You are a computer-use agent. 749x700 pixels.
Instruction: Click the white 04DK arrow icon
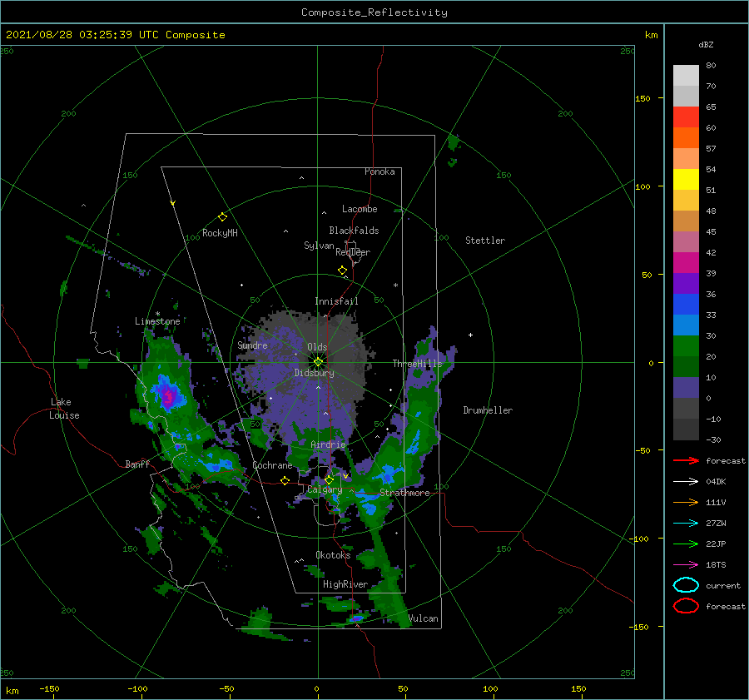click(686, 481)
